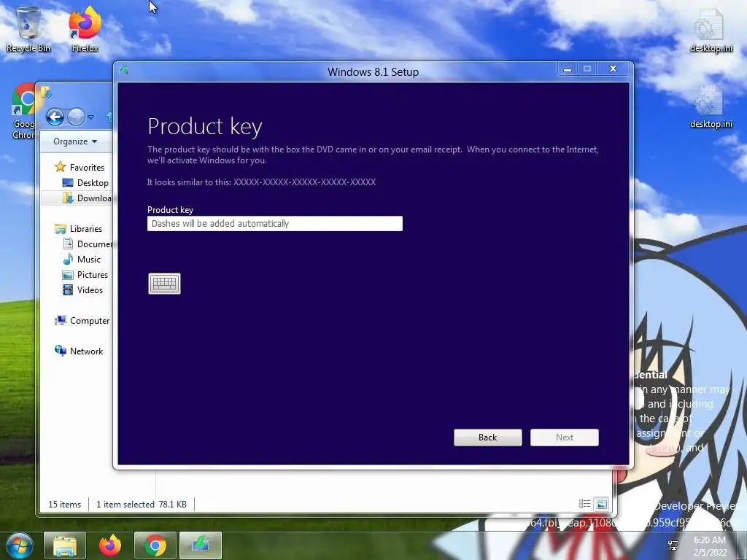The height and width of the screenshot is (560, 747).
Task: Switch Explorer to details view icon
Action: (x=584, y=504)
